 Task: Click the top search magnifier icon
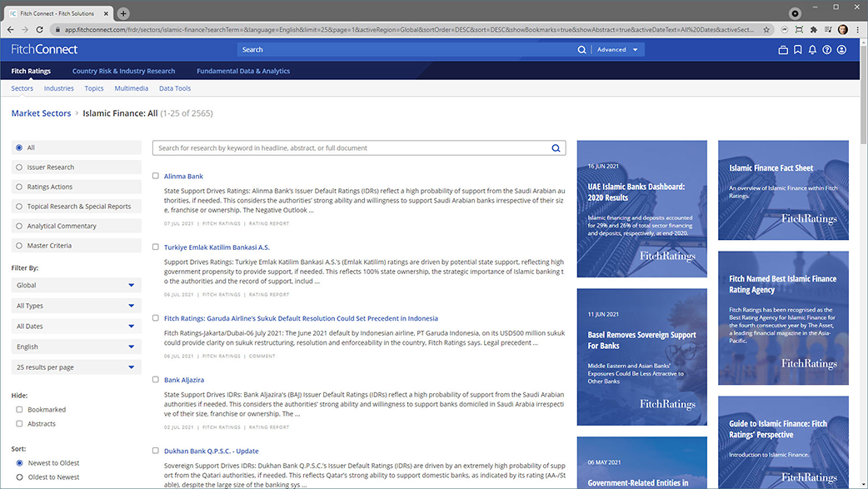pos(581,50)
